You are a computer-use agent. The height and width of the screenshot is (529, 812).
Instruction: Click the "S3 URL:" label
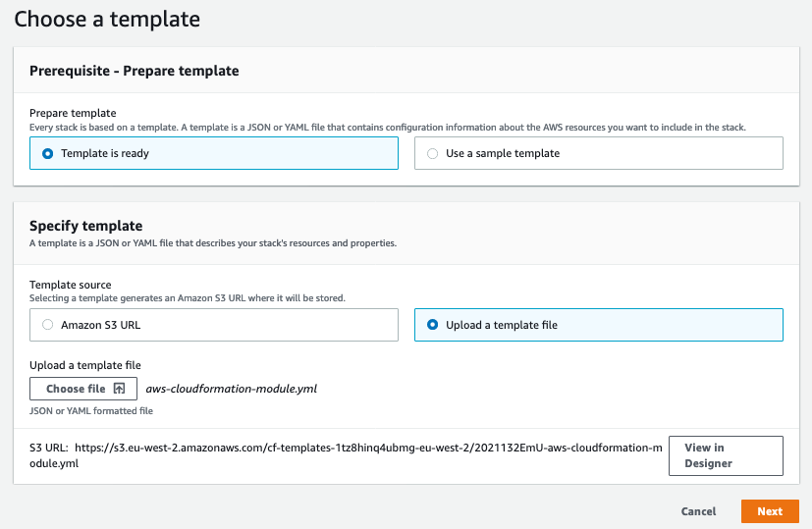pos(49,449)
